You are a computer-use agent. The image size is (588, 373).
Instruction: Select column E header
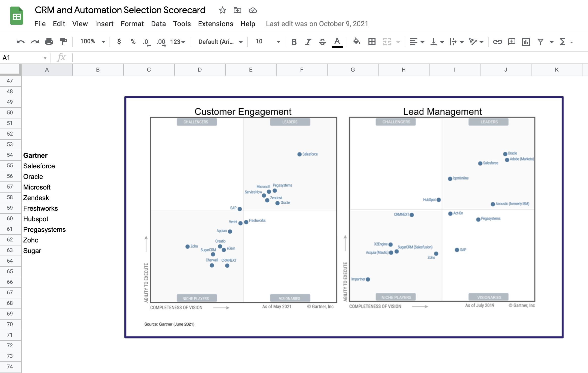(251, 70)
